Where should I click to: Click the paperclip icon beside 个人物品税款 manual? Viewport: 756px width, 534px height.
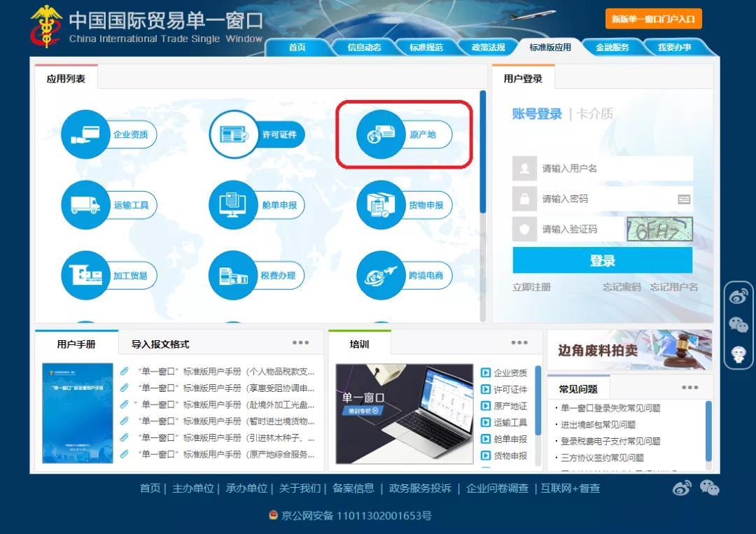(x=125, y=371)
